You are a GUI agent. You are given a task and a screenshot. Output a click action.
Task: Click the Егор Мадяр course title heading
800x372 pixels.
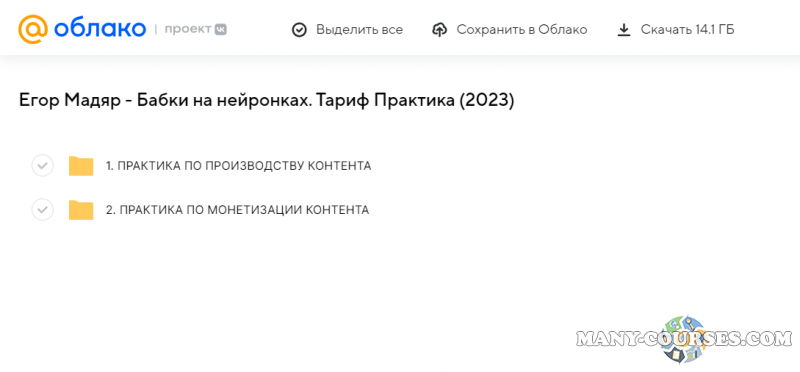(266, 101)
